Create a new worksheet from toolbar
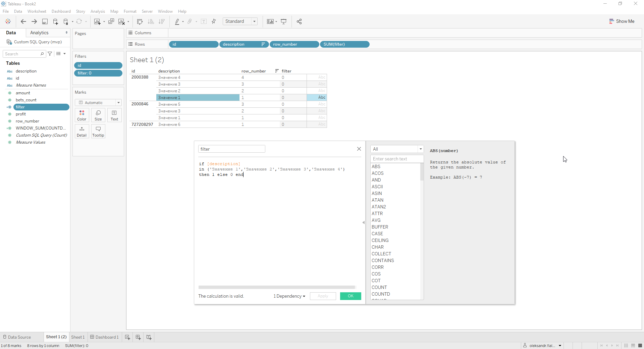The width and height of the screenshot is (644, 349). (97, 21)
